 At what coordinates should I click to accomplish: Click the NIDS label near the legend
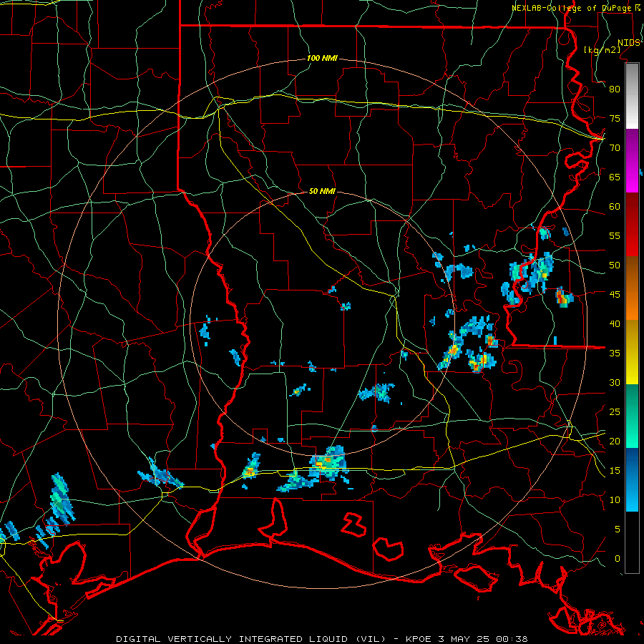[628, 43]
